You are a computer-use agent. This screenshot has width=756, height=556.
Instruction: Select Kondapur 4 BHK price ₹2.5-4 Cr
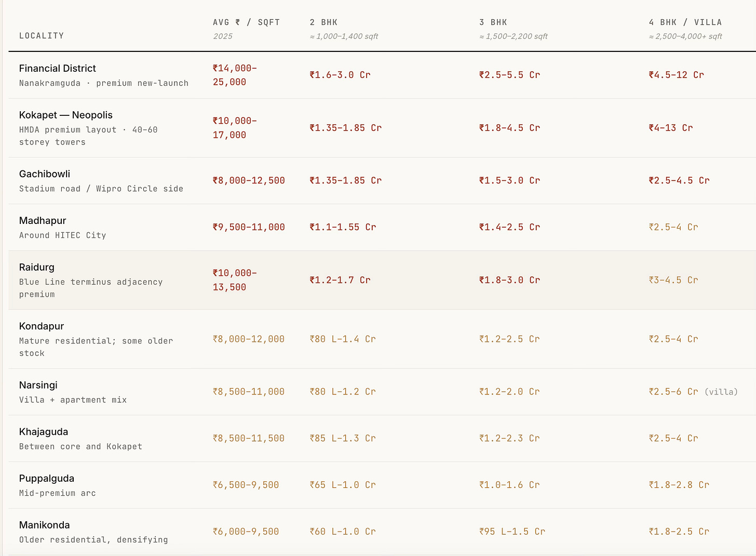673,339
